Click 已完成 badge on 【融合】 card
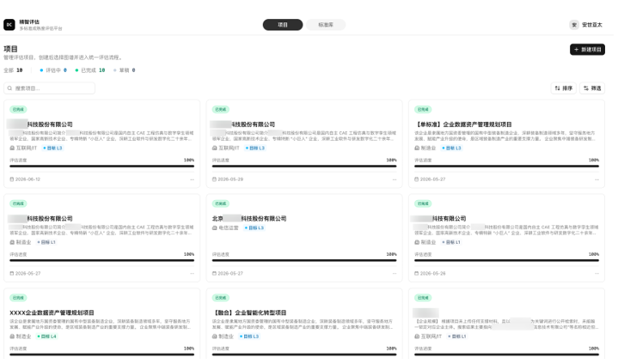618x364 pixels. pos(221,298)
